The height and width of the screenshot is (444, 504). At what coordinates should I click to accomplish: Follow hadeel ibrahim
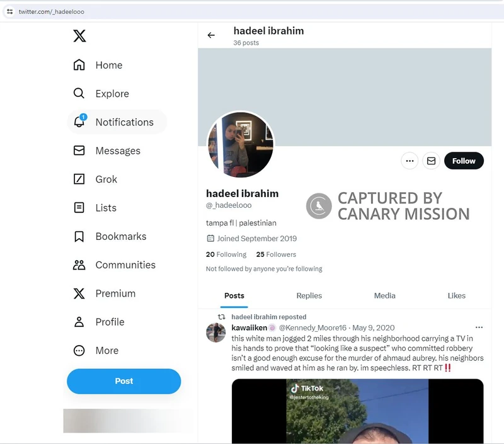[x=464, y=161]
